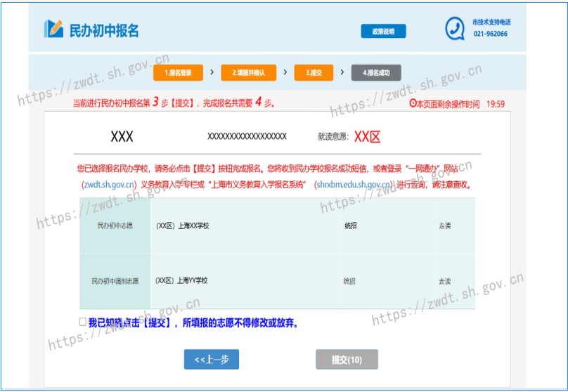568x392 pixels.
Task: Open the zwdt.sh.gov.cn link
Action: tap(109, 185)
